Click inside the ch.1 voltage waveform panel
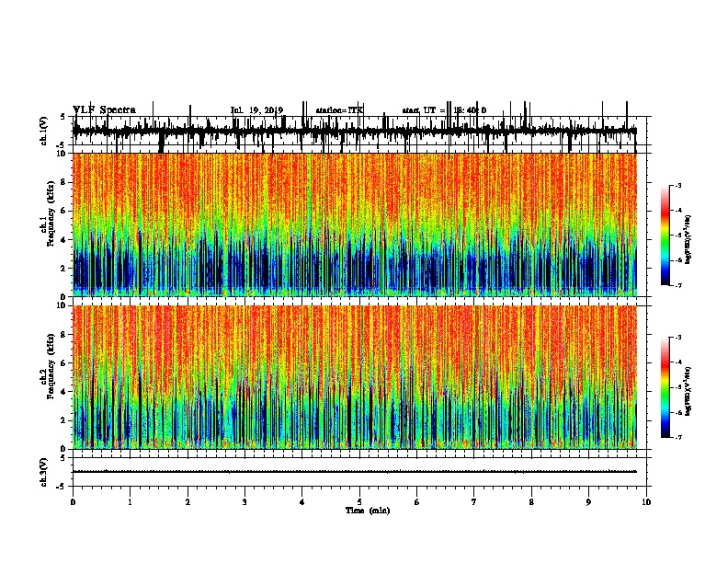Screen dimensions: 728x563 point(359,131)
